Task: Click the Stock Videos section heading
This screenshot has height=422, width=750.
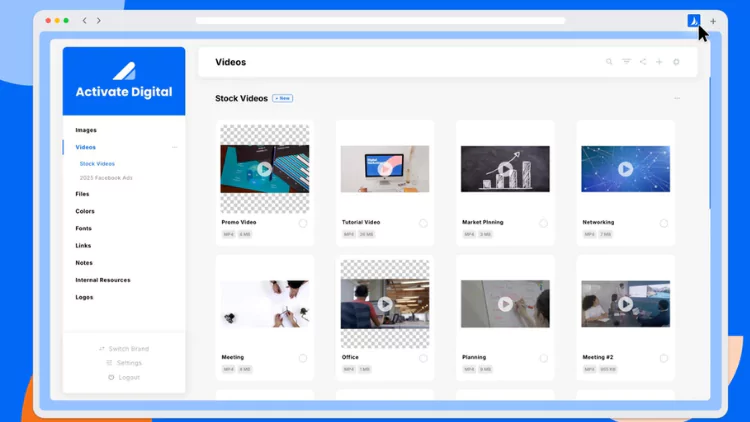Action: [x=241, y=98]
